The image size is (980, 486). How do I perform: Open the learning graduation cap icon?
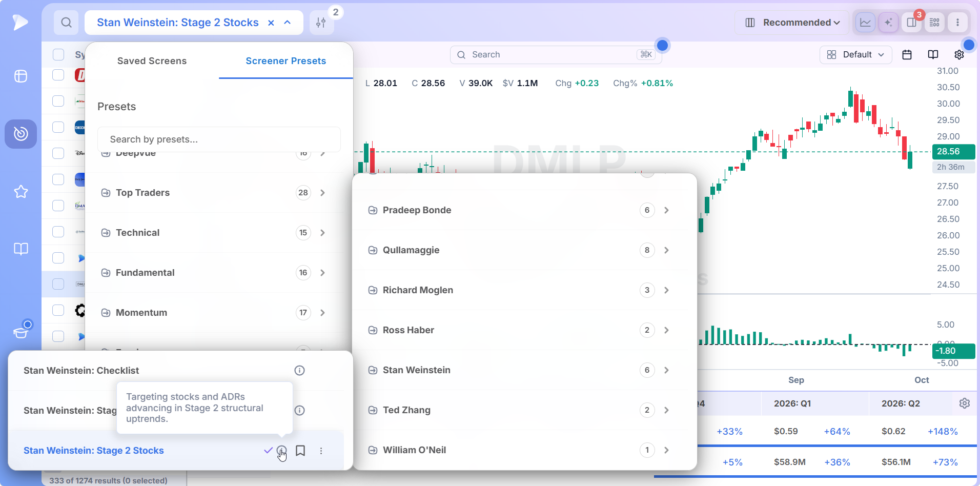coord(21,332)
